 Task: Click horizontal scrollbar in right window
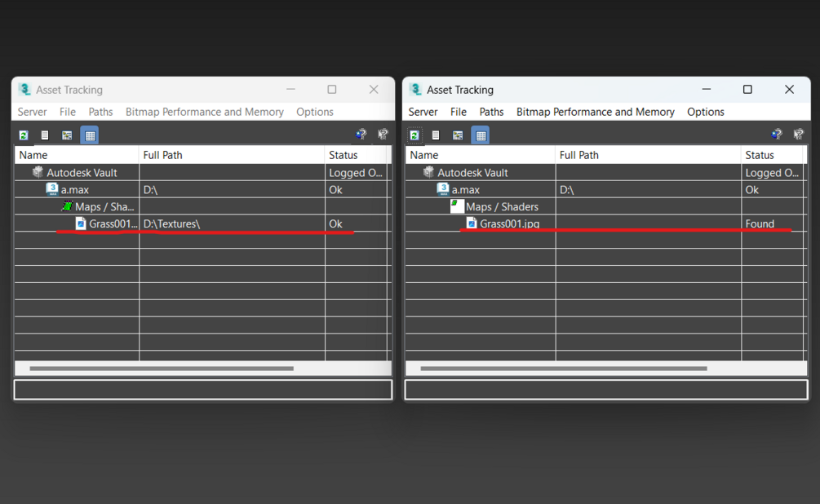[x=564, y=368]
